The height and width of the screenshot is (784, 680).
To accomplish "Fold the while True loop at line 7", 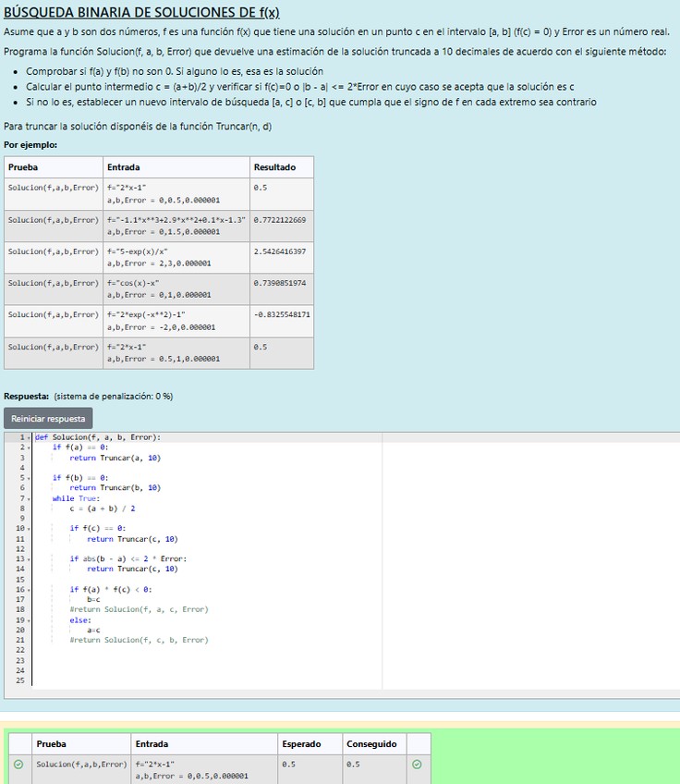I will pos(30,498).
